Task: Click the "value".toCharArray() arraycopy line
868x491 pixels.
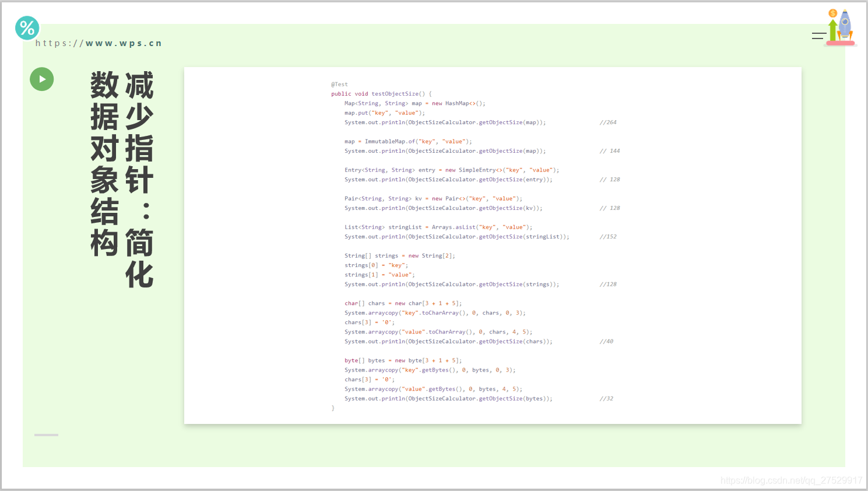Action: point(438,332)
